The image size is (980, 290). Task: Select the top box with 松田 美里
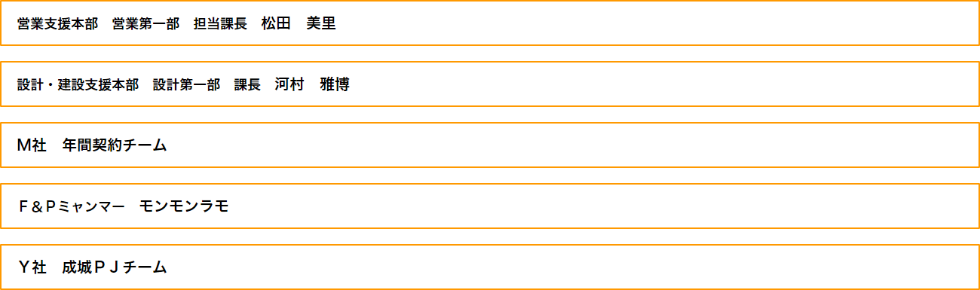point(490,23)
